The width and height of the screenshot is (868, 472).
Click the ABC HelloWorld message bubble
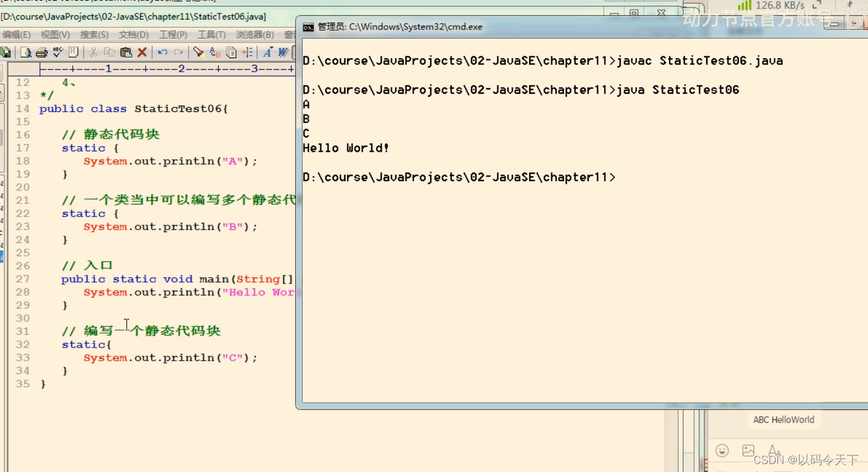(x=783, y=420)
